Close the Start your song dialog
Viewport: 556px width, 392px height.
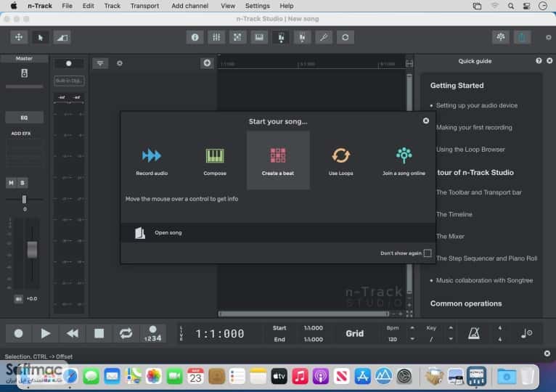pyautogui.click(x=426, y=121)
